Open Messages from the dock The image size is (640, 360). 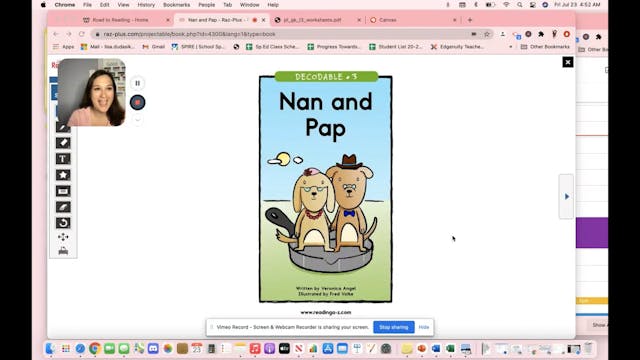(124, 349)
